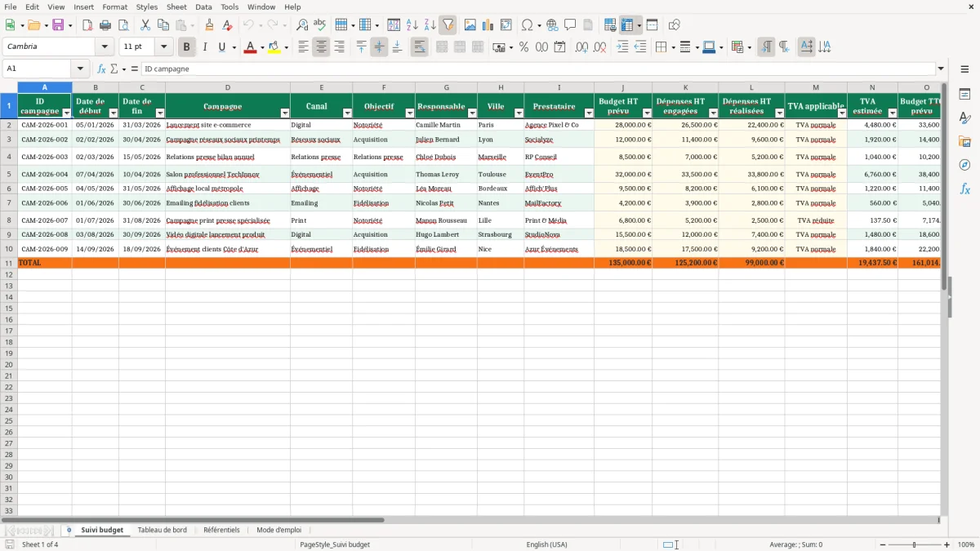The width and height of the screenshot is (980, 551).
Task: Toggle Center Horizontally alignment
Action: coord(321,47)
